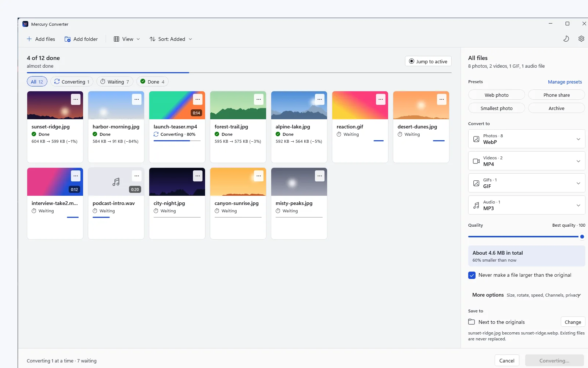Open more options on launch-teaser.mp4 card

198,99
